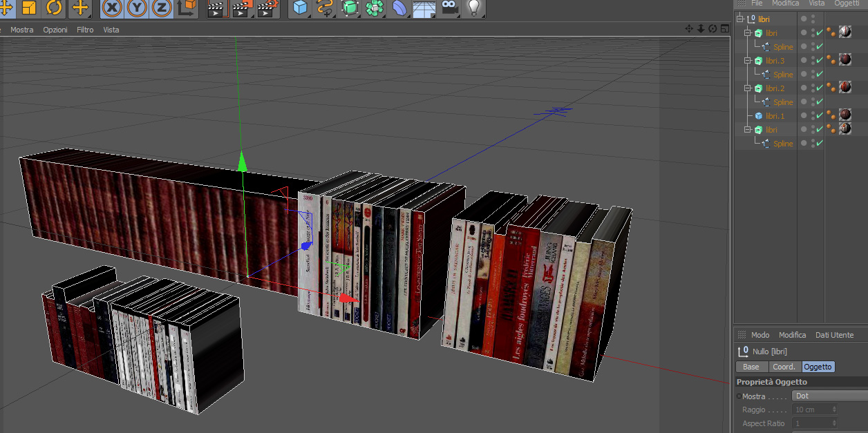Collapse the libri.2 object tree
Image resolution: width=868 pixels, height=433 pixels.
coord(747,88)
